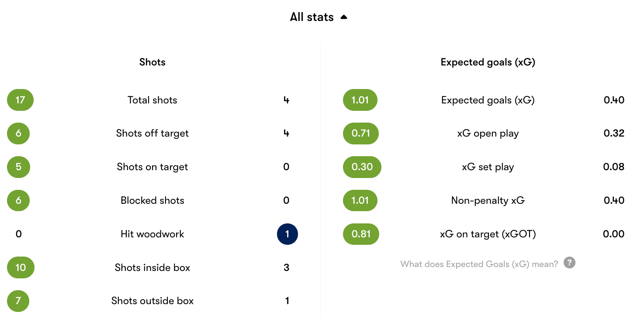Click the dark blue Hit woodwork 1 badge
644x322 pixels.
[x=287, y=234]
